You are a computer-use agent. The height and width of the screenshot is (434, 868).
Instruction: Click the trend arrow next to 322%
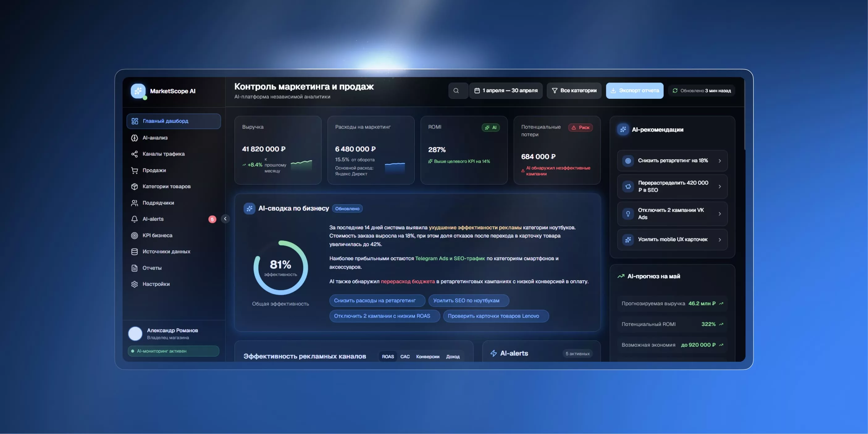point(721,324)
